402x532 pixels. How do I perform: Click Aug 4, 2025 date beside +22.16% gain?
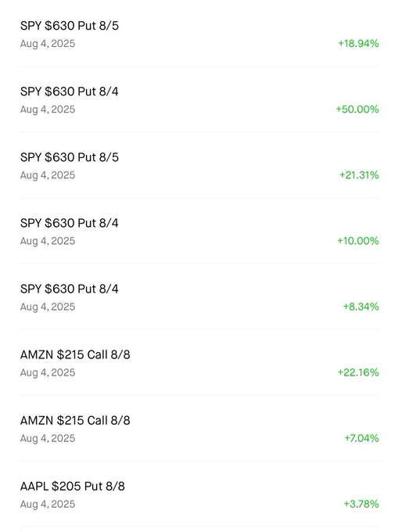point(48,372)
